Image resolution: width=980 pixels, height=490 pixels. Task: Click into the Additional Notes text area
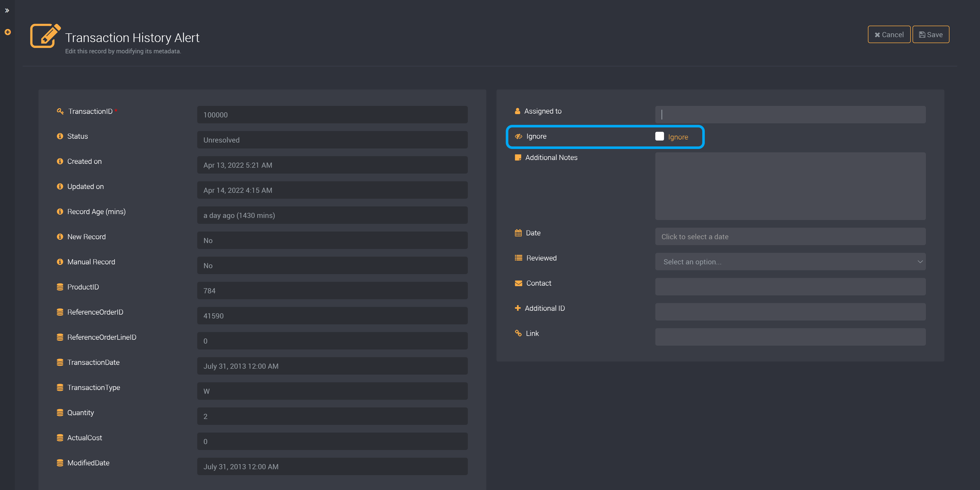pyautogui.click(x=790, y=186)
